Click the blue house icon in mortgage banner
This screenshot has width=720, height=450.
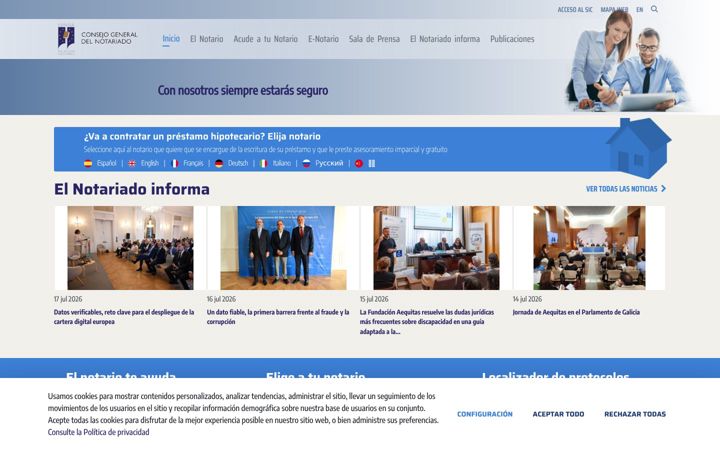click(638, 148)
